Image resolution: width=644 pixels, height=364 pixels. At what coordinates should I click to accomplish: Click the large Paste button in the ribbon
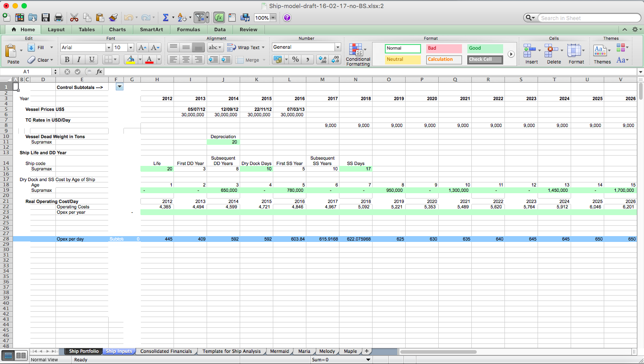click(13, 54)
